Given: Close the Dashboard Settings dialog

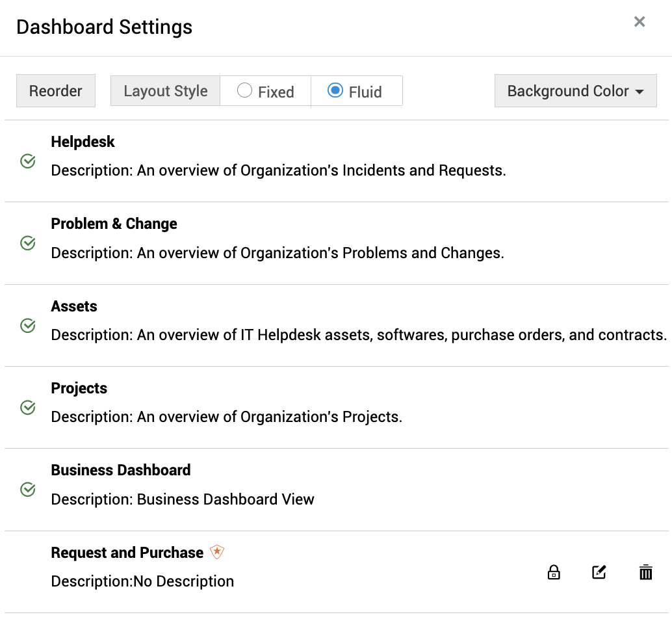Looking at the screenshot, I should 640,22.
